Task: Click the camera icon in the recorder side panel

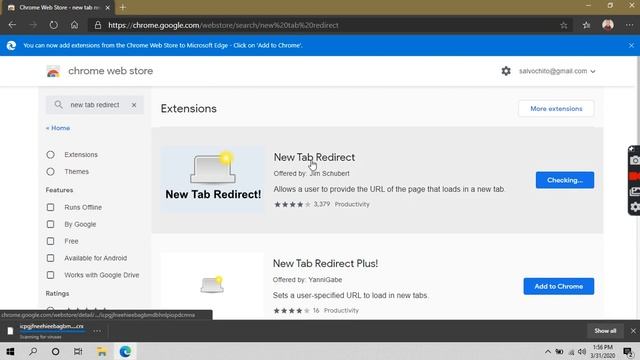Action: tap(635, 160)
